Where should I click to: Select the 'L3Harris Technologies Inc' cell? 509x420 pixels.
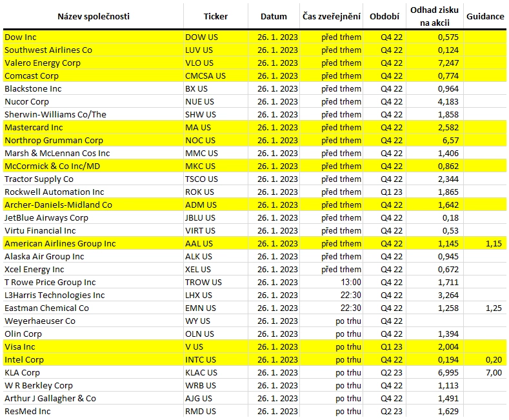click(x=93, y=295)
